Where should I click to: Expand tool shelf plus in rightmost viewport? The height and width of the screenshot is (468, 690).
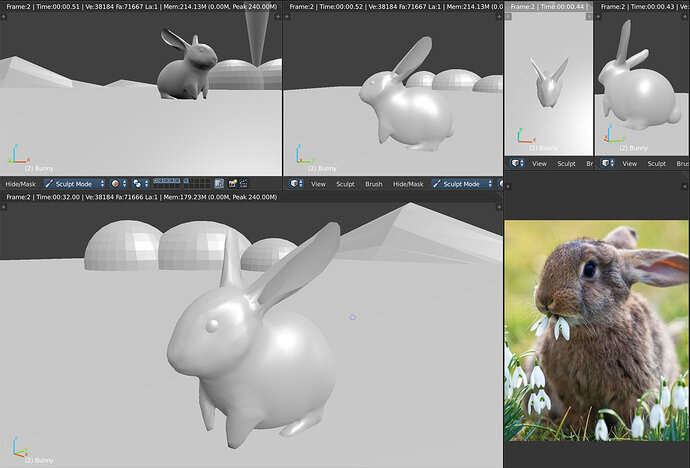click(x=598, y=16)
